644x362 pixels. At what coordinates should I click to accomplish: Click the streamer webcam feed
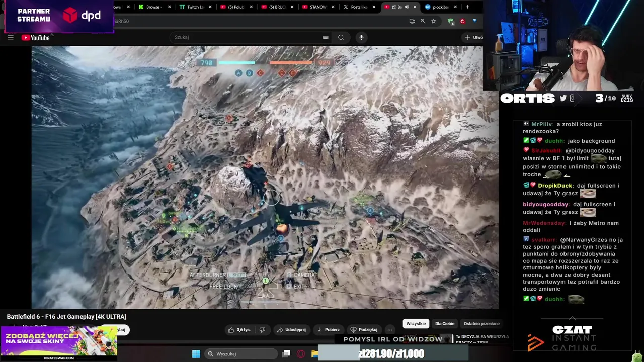(x=563, y=45)
